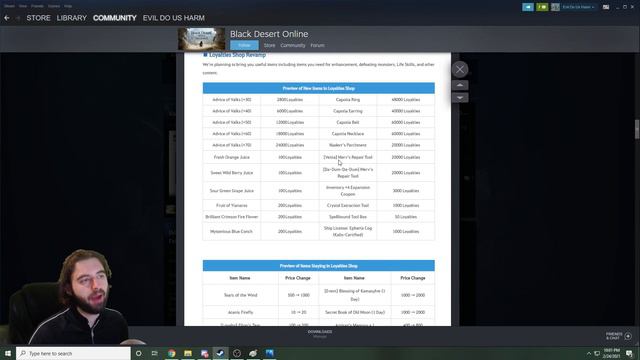This screenshot has height=360, width=640.
Task: Open the Store link under Black Desert Online
Action: click(x=269, y=45)
